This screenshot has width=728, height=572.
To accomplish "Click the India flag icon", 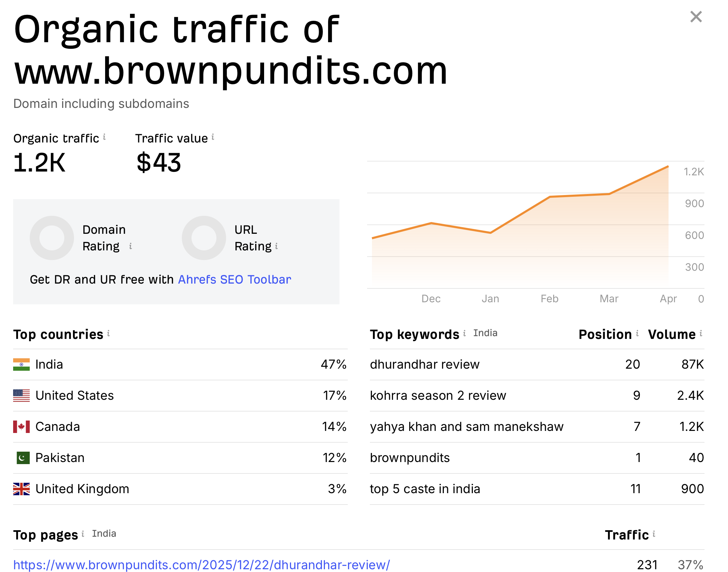I will coord(21,365).
